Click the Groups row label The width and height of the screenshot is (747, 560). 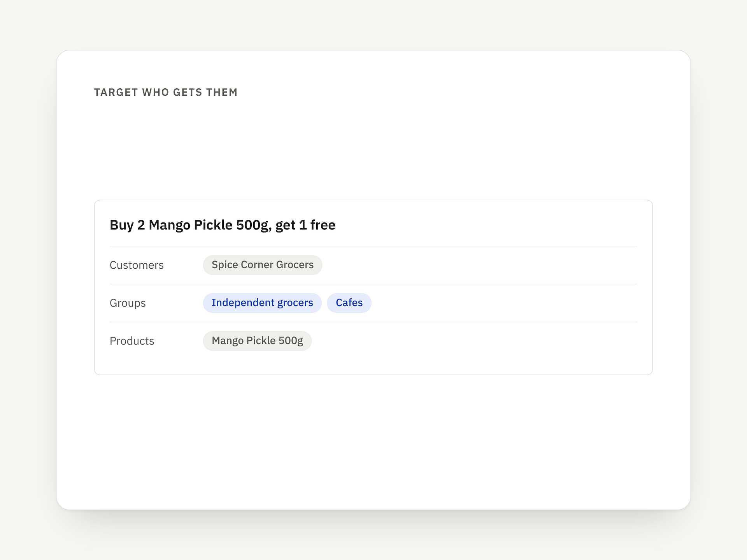click(x=128, y=303)
